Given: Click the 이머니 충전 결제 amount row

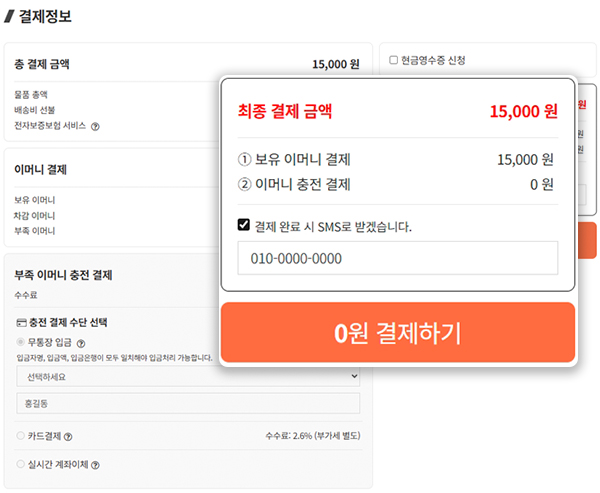Looking at the screenshot, I should [x=397, y=184].
